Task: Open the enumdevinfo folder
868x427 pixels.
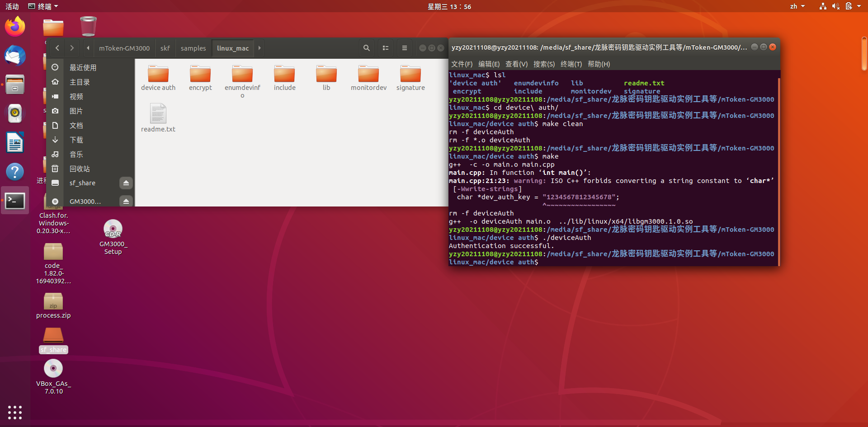Action: click(242, 82)
